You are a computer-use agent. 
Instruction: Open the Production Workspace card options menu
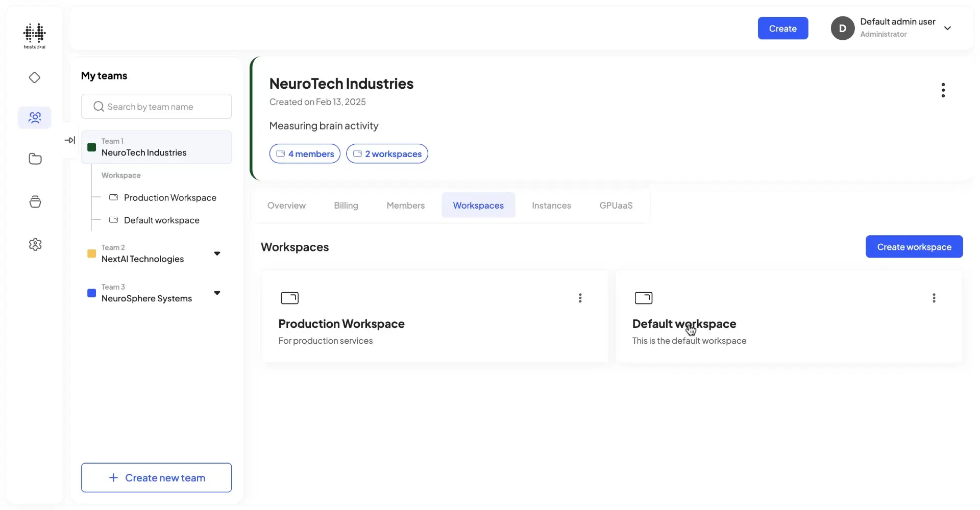point(580,298)
